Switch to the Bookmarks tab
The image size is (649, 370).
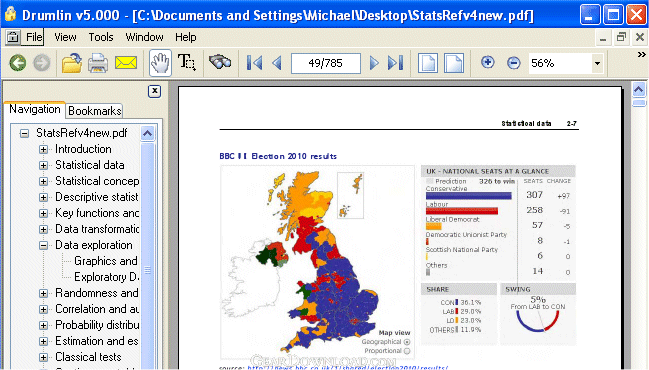click(94, 111)
